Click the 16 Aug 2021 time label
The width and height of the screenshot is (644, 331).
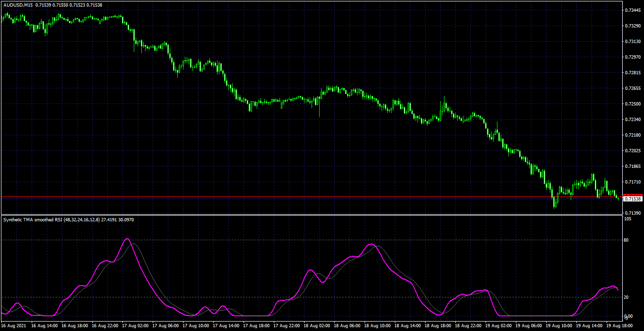(x=14, y=326)
